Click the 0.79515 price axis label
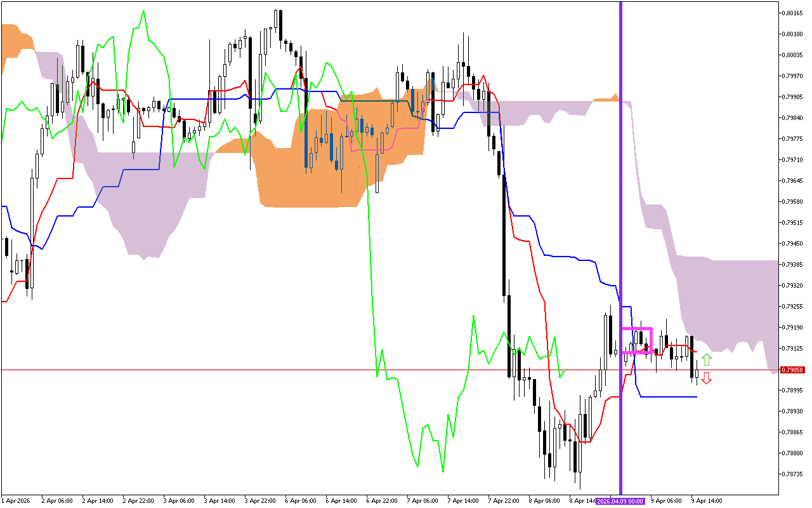Viewport: 812px width, 508px height. coord(793,223)
